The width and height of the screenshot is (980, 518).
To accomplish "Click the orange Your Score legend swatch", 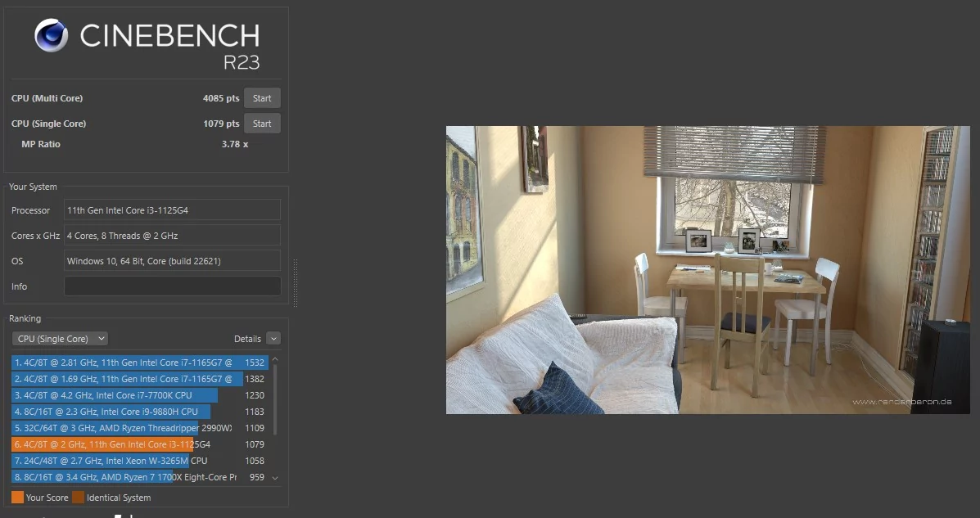I will click(17, 498).
